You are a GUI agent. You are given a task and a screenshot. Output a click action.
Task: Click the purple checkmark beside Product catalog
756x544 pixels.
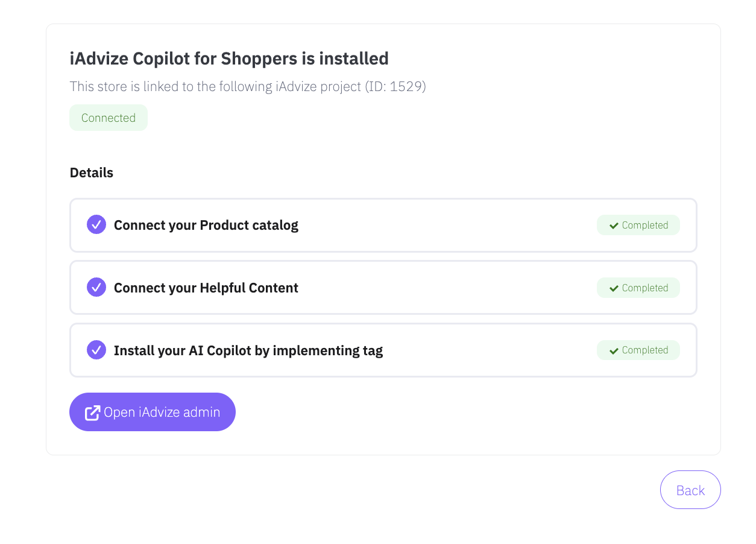click(x=96, y=225)
